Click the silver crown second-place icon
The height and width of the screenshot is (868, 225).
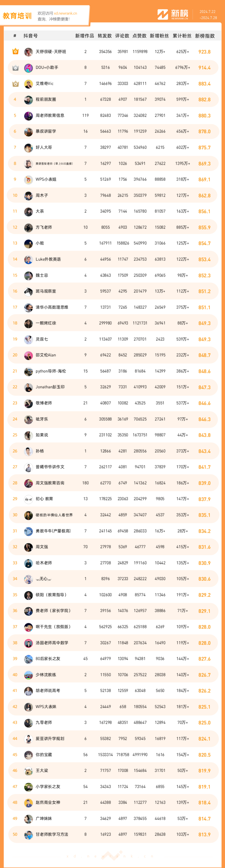pos(15,68)
